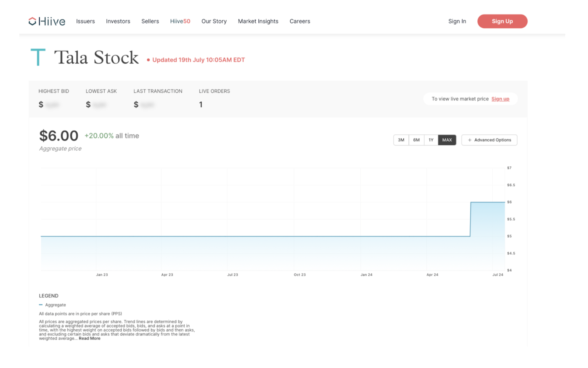The height and width of the screenshot is (368, 588).
Task: Open Market Insights nav link
Action: pos(258,21)
